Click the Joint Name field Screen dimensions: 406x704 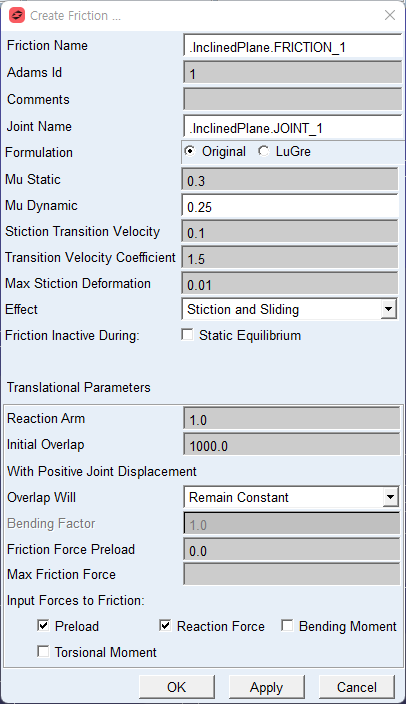tap(293, 127)
